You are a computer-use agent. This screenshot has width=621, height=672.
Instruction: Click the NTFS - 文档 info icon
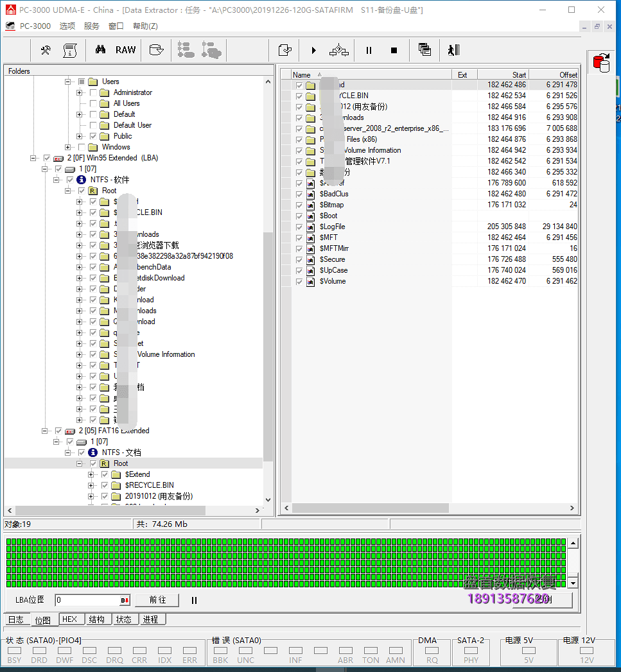[92, 452]
